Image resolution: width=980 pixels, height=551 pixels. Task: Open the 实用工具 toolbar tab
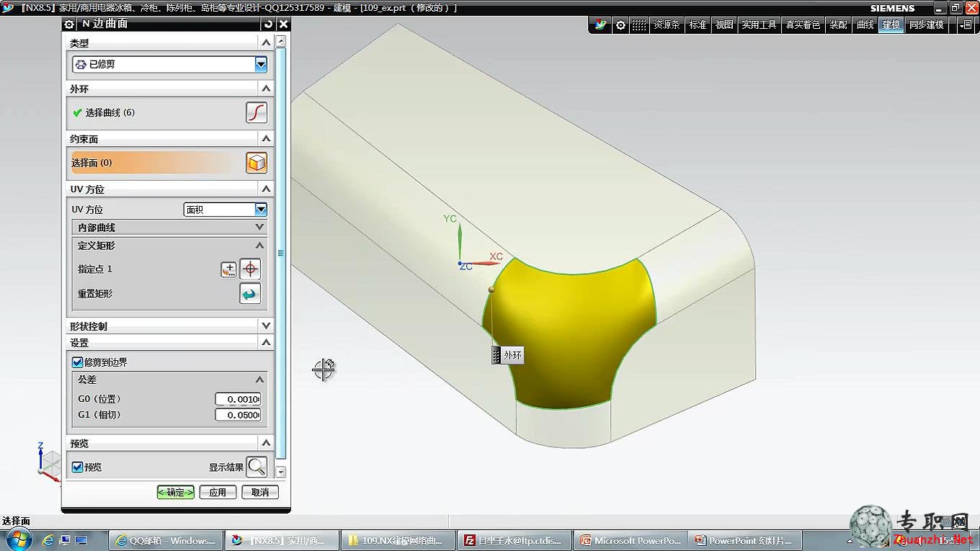(759, 24)
